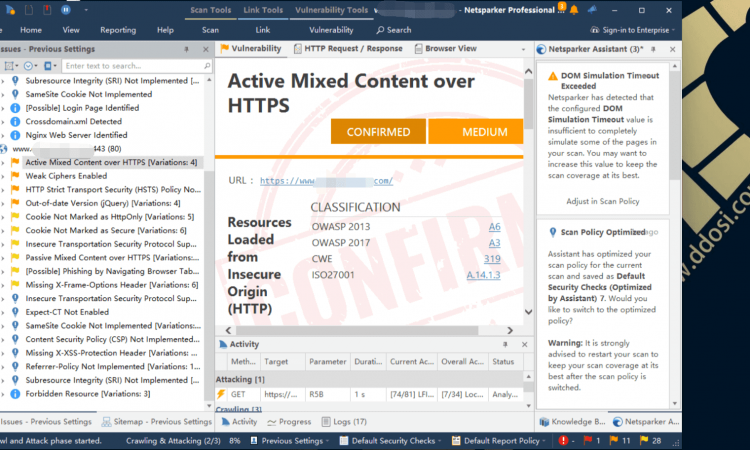
Task: Select Weak Ciphers Enabled issue
Action: click(x=66, y=176)
